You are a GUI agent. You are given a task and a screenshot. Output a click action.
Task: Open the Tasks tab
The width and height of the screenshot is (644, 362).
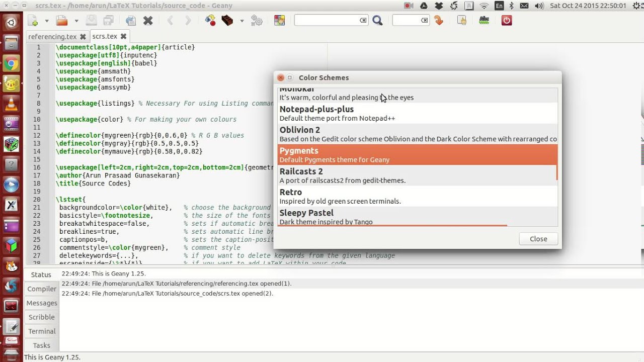tap(42, 345)
